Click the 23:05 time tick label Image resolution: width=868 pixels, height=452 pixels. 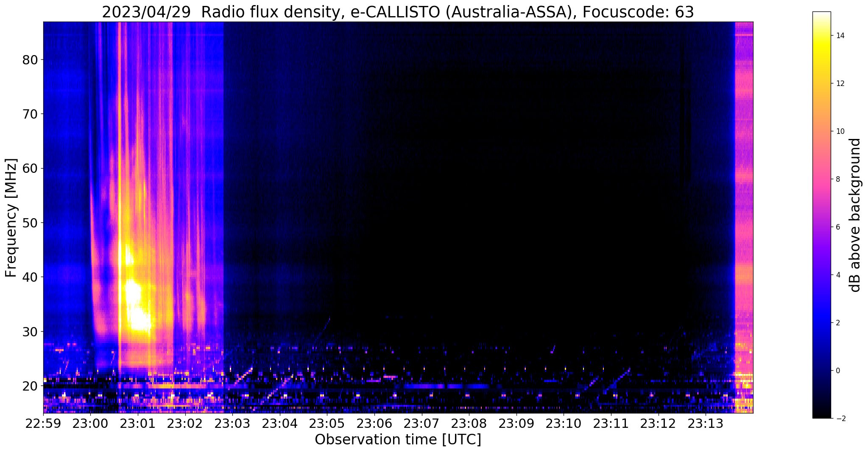tap(327, 424)
